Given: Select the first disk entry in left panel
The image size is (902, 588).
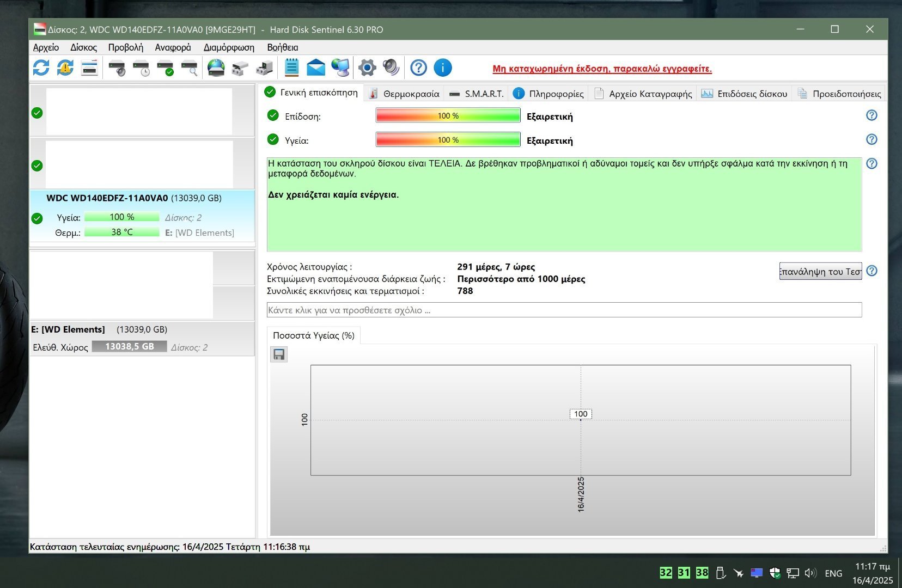Looking at the screenshot, I should (142, 111).
